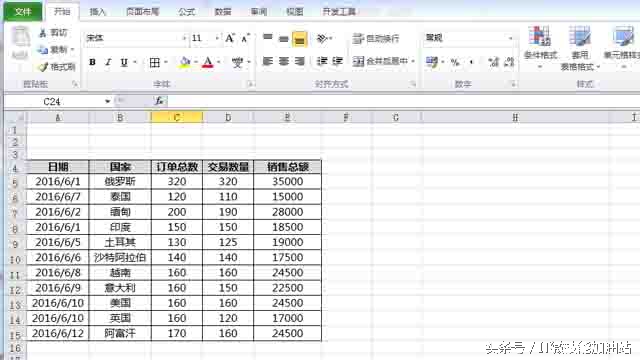This screenshot has width=640, height=360.
Task: Select top vertical alignment icon
Action: point(268,38)
